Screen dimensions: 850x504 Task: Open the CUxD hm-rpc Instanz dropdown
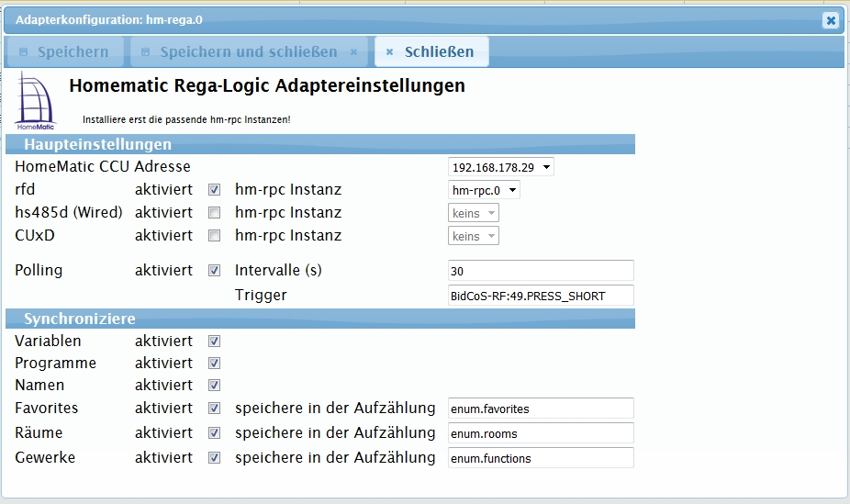(474, 236)
